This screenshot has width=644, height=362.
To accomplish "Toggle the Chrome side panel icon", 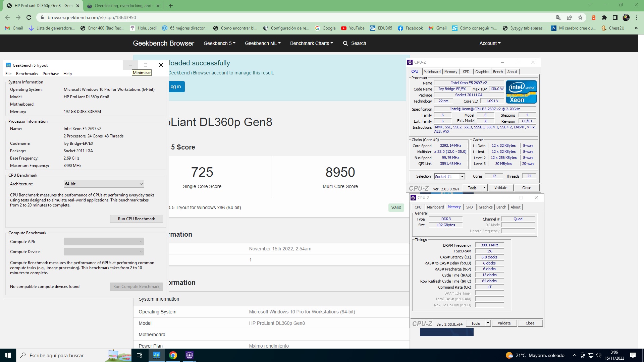I will (615, 17).
